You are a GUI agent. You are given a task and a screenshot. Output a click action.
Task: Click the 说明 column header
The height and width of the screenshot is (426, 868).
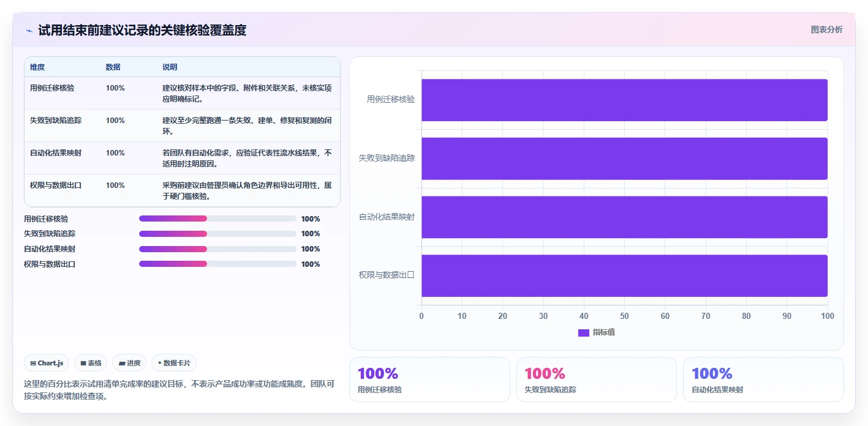click(170, 67)
